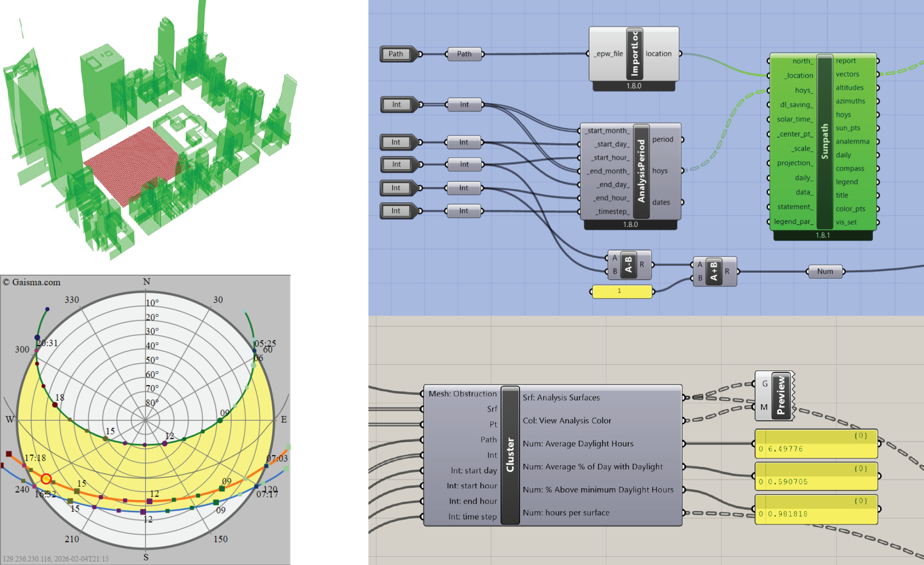Click the Gaisma.com copyright text
The height and width of the screenshot is (565, 924).
[32, 282]
